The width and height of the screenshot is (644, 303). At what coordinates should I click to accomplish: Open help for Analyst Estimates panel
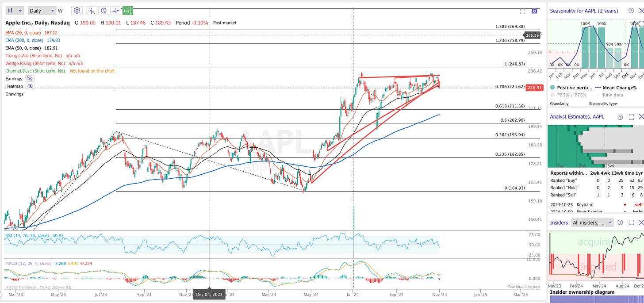620,117
